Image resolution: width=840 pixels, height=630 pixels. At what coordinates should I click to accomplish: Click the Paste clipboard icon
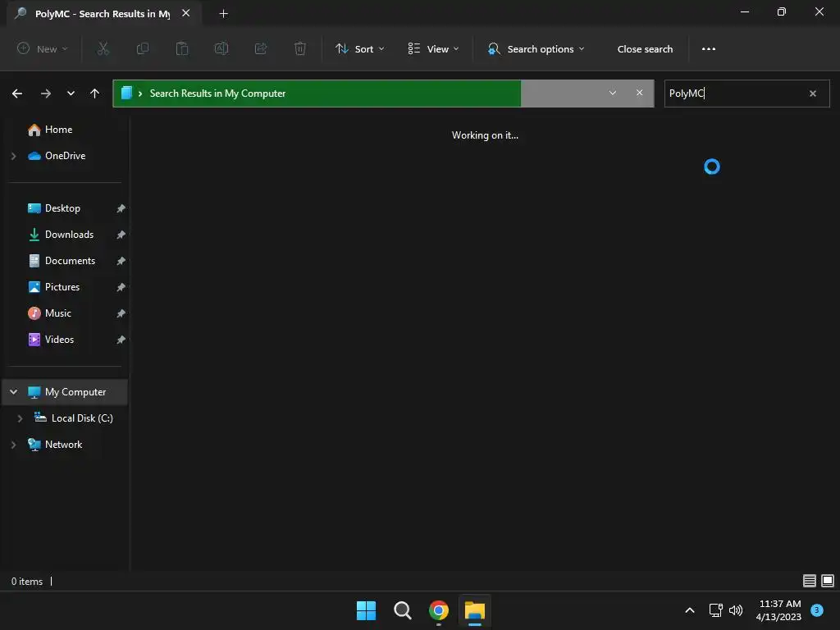click(182, 48)
